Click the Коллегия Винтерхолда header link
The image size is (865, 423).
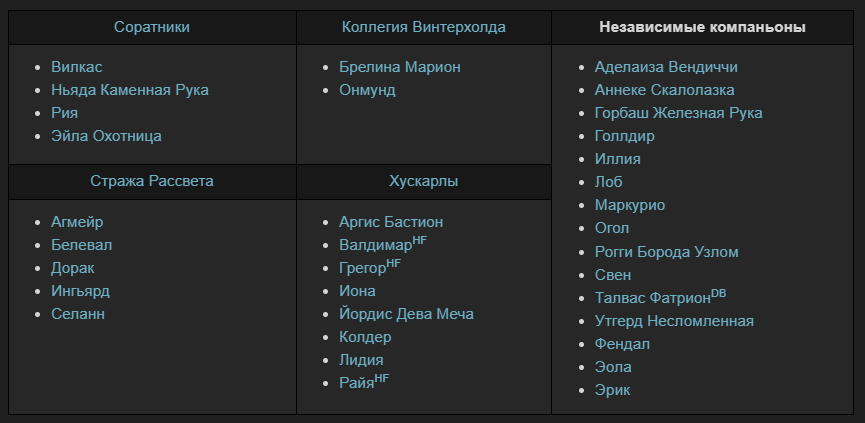[423, 27]
